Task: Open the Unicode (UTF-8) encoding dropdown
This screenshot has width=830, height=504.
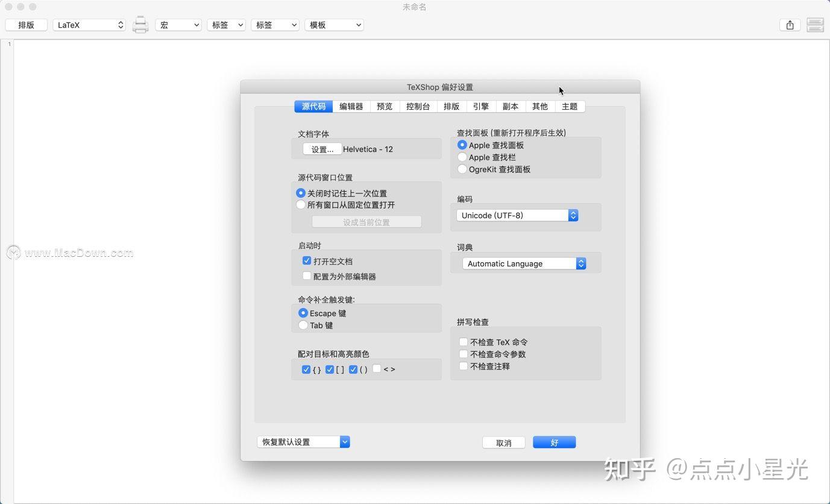Action: pyautogui.click(x=517, y=215)
